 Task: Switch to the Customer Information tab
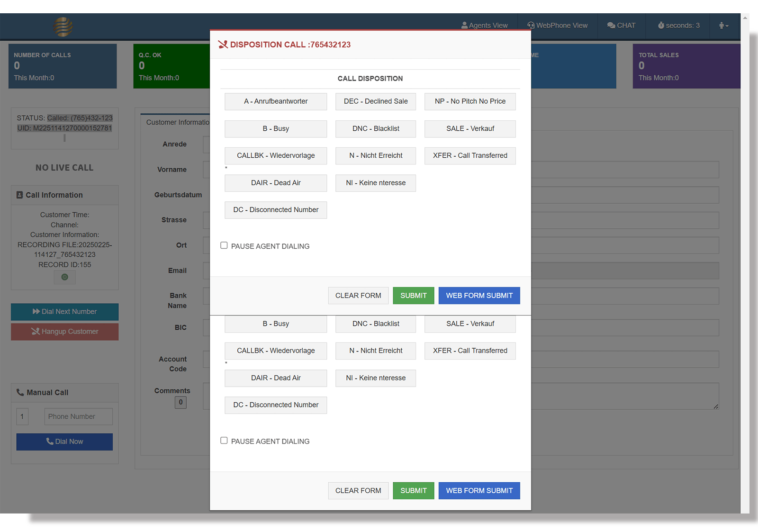178,122
